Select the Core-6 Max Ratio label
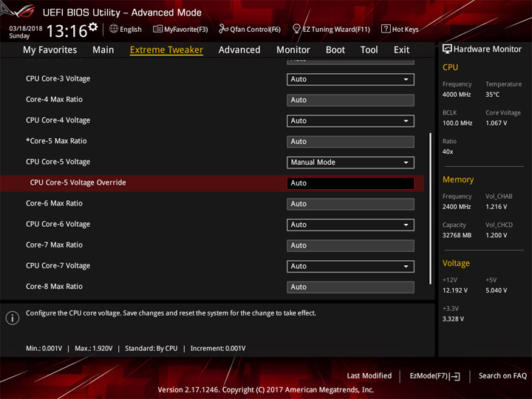532x399 pixels. point(54,203)
